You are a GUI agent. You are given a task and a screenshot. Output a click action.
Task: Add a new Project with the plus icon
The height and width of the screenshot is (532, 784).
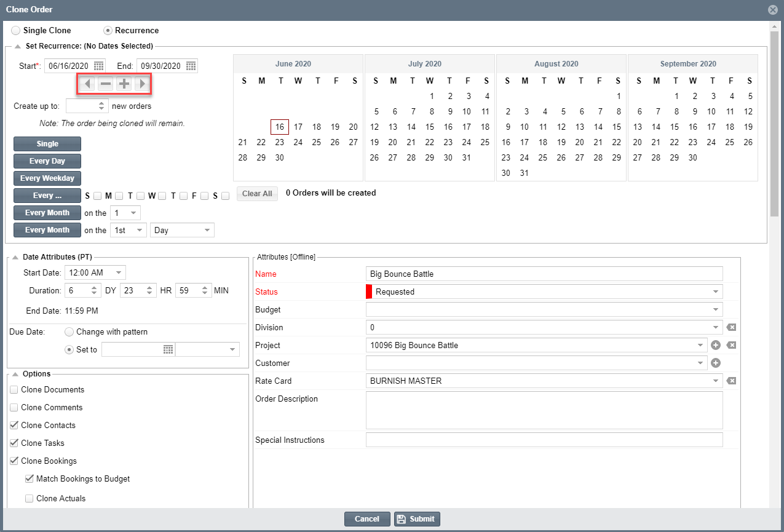(716, 346)
